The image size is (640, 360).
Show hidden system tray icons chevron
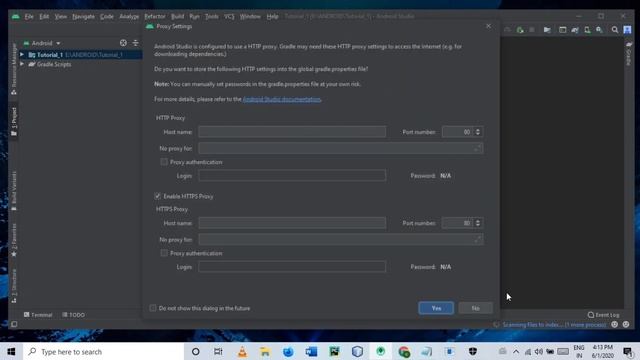click(x=516, y=351)
